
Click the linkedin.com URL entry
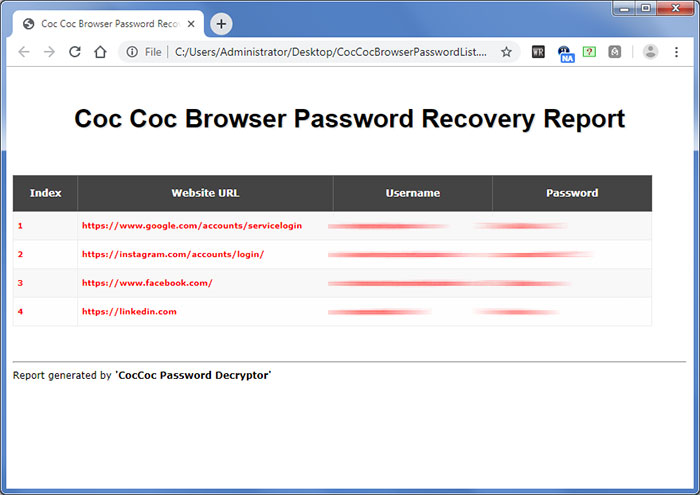(129, 311)
